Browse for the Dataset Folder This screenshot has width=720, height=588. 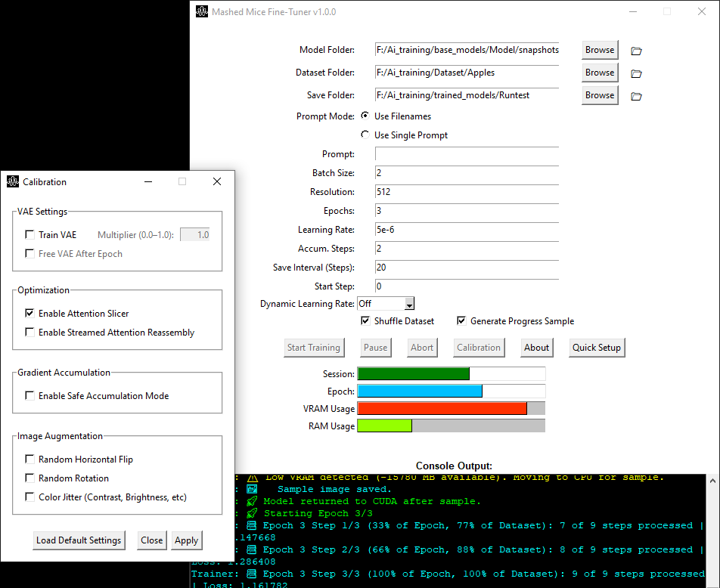[600, 73]
